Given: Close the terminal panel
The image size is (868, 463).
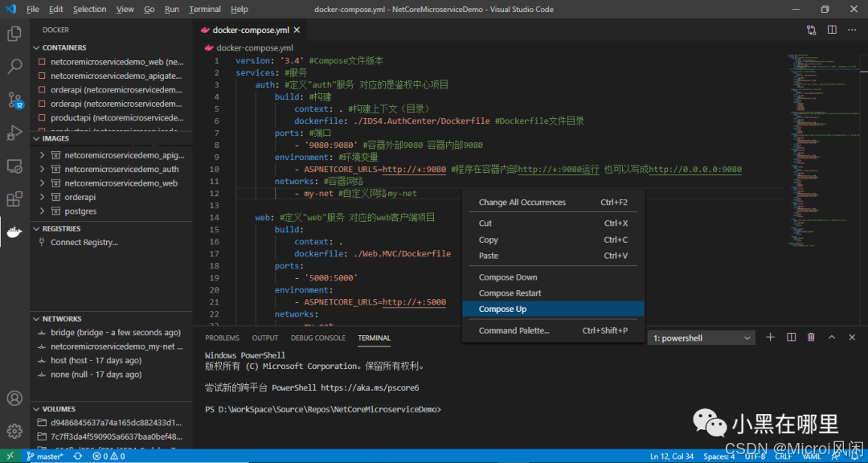Looking at the screenshot, I should (852, 338).
